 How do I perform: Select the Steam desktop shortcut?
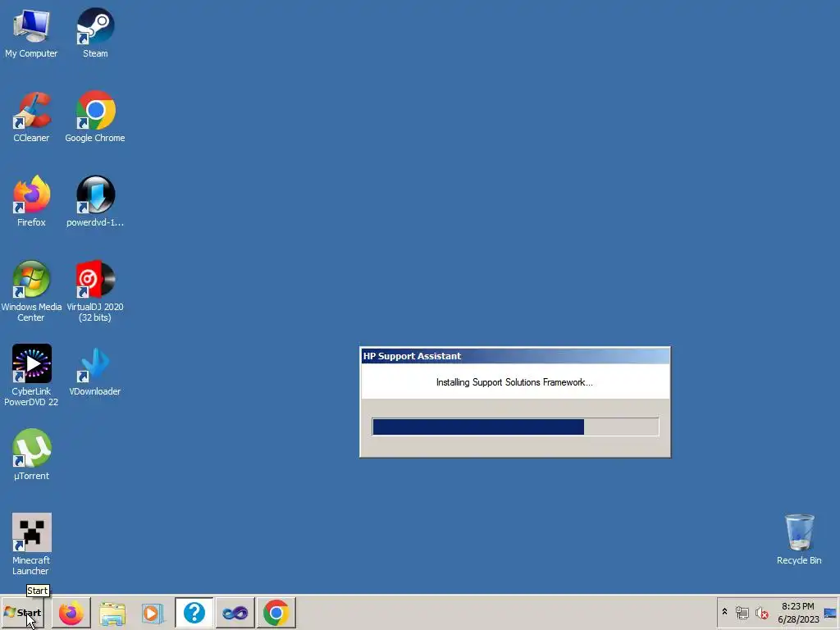click(x=95, y=32)
